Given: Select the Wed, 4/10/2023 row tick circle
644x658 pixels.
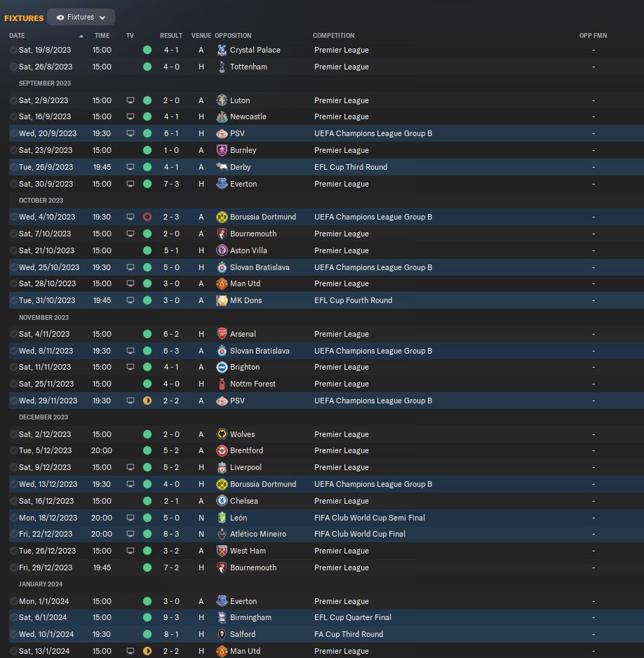Looking at the screenshot, I should click(14, 217).
